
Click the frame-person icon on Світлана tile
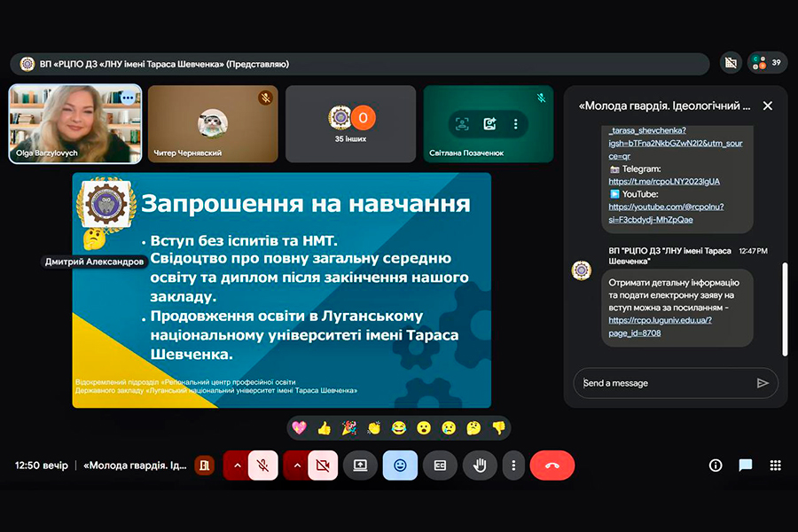[462, 124]
